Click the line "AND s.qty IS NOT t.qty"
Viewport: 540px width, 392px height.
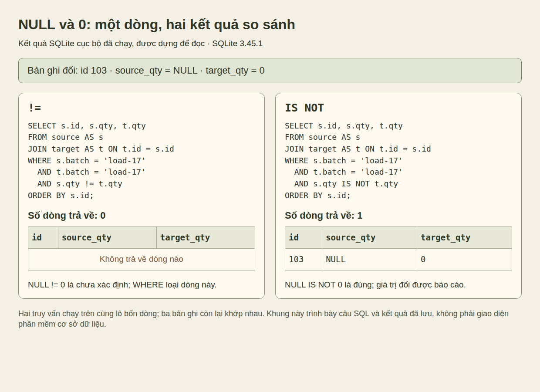click(x=346, y=184)
